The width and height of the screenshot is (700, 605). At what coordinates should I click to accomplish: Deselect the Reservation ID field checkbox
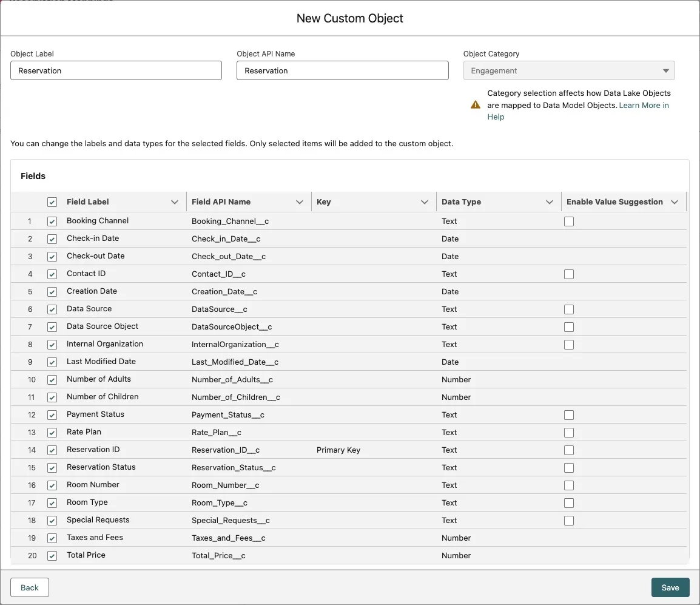52,450
